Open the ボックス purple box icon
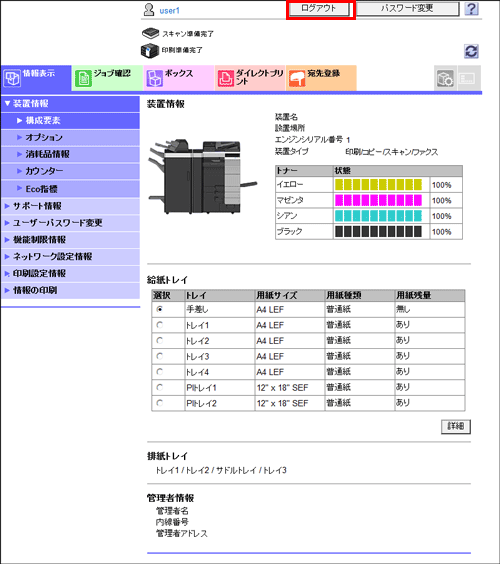Image resolution: width=500 pixels, height=564 pixels. (155, 78)
